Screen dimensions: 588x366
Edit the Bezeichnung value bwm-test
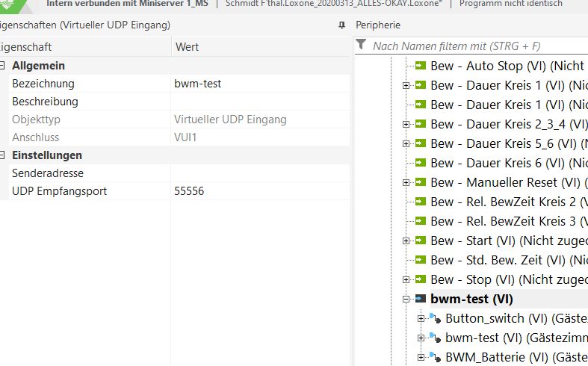point(260,84)
